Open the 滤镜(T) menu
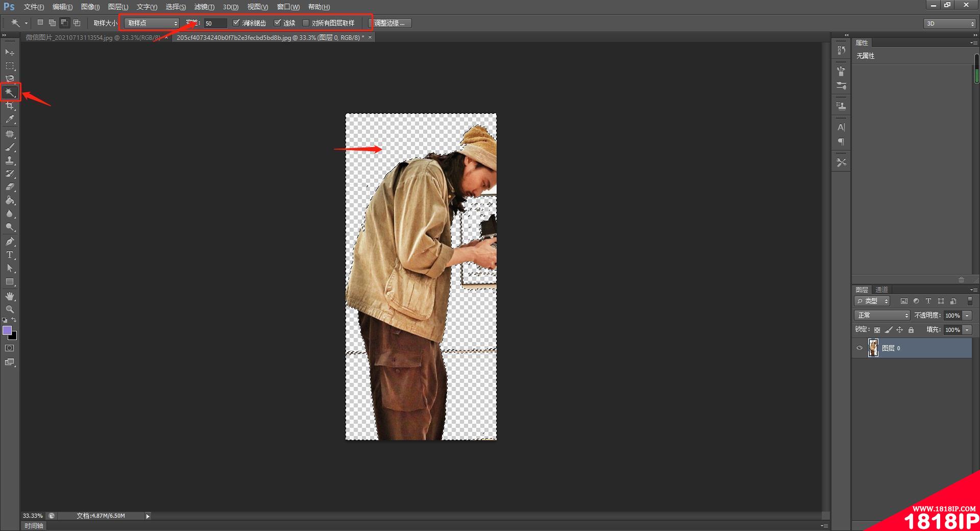Screen dimensions: 980x531 point(204,7)
